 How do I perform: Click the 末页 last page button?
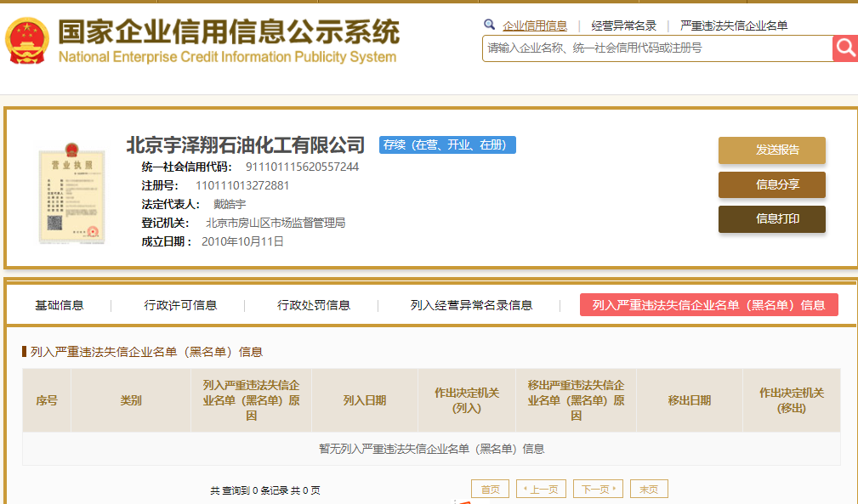click(x=649, y=490)
